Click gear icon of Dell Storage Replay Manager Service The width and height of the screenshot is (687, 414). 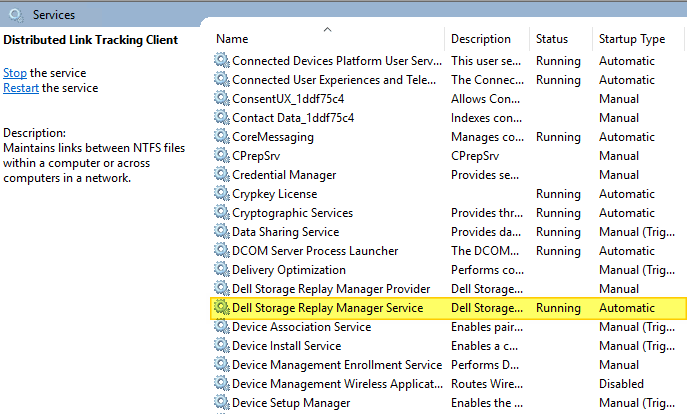221,308
